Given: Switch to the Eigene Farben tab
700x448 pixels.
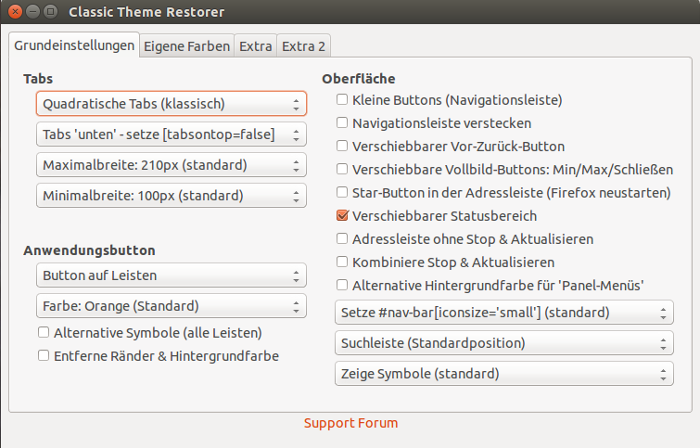Looking at the screenshot, I should click(x=187, y=46).
